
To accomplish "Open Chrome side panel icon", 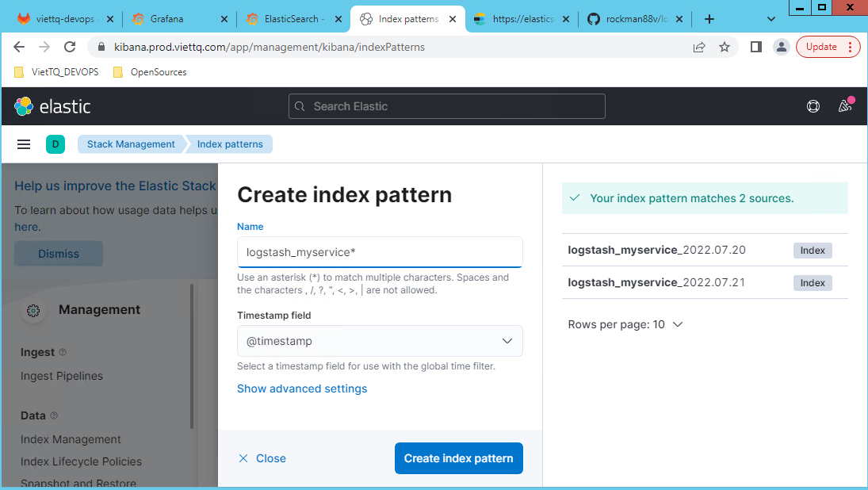I will (x=755, y=47).
